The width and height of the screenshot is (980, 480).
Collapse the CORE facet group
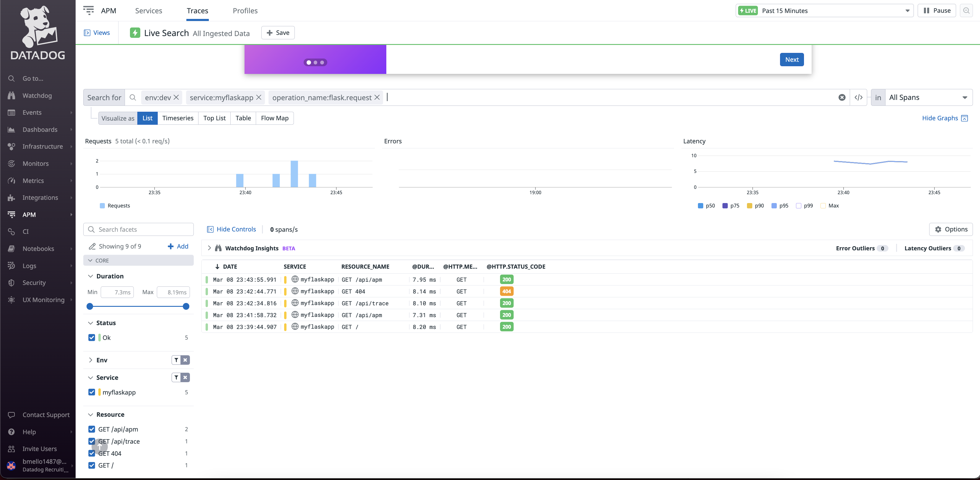[x=138, y=261]
